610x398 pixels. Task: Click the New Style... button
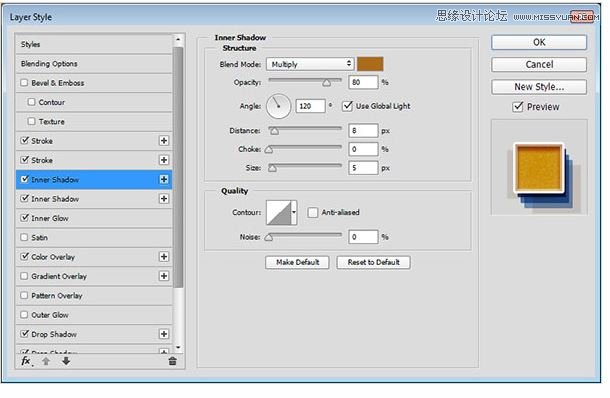[539, 87]
